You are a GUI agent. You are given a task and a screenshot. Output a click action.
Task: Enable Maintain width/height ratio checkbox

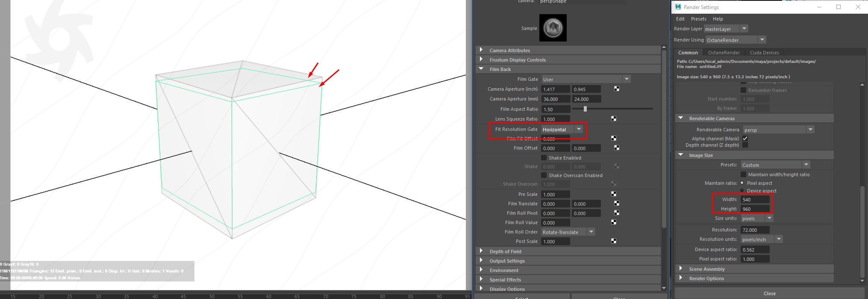coord(743,174)
